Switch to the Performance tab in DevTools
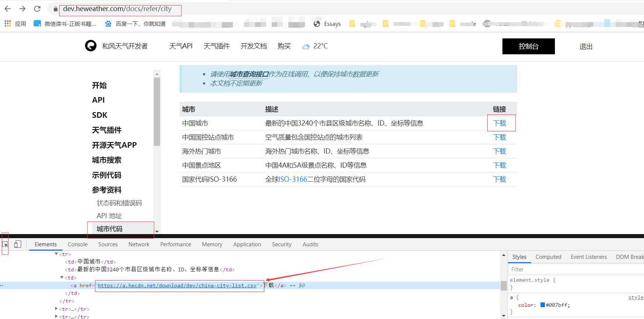This screenshot has height=319, width=644. coord(176,244)
